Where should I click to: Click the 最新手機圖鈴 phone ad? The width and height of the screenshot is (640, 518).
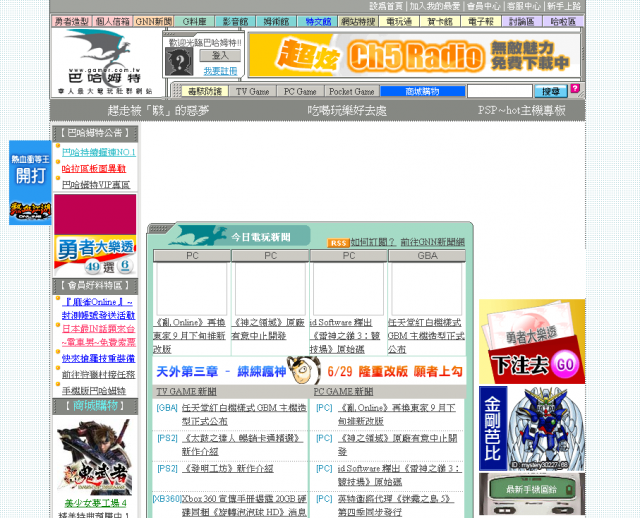(x=532, y=494)
